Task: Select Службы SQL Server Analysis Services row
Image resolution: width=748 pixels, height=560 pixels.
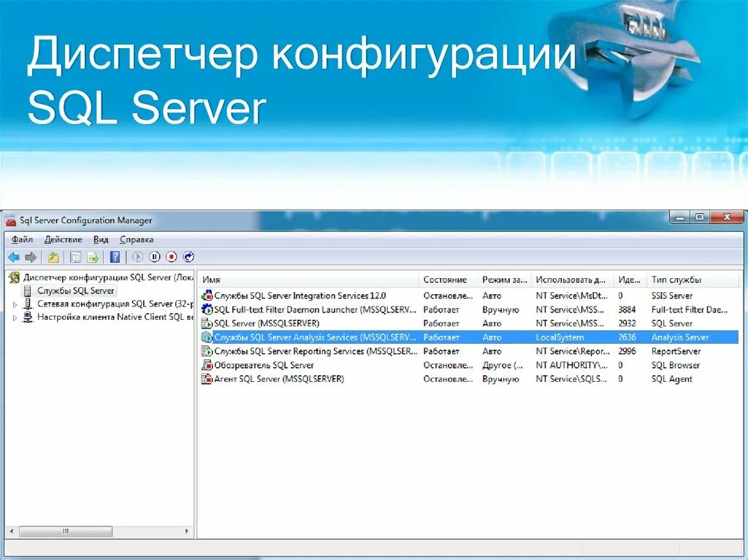Action: 315,337
